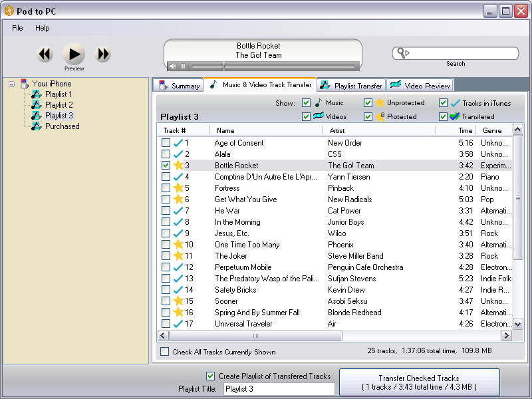Select Your iPhone device icon
532x399 pixels.
coord(25,84)
